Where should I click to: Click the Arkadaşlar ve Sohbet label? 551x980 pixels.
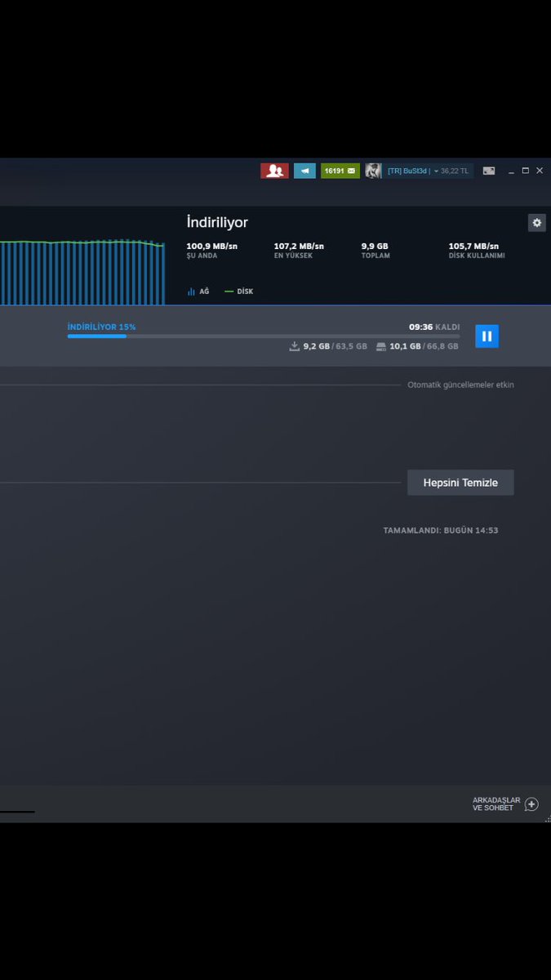(496, 804)
